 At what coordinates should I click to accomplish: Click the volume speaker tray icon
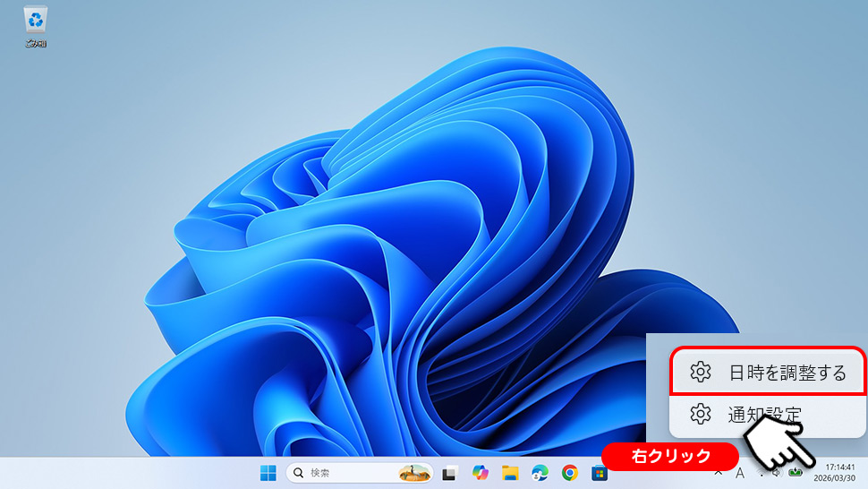coord(776,473)
